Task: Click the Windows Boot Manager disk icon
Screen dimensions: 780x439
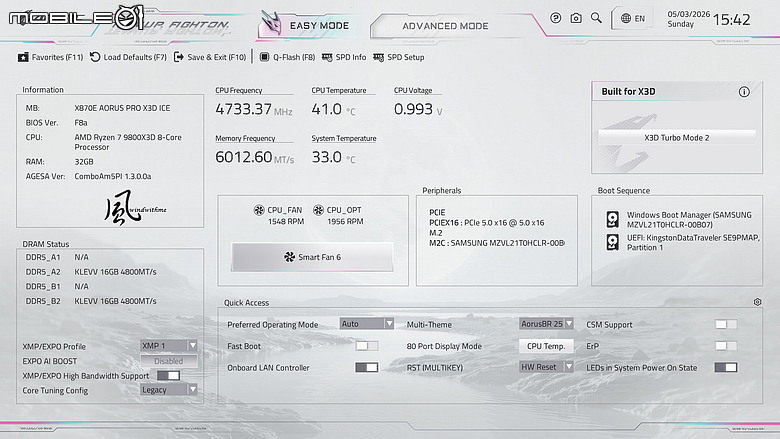Action: pos(612,219)
